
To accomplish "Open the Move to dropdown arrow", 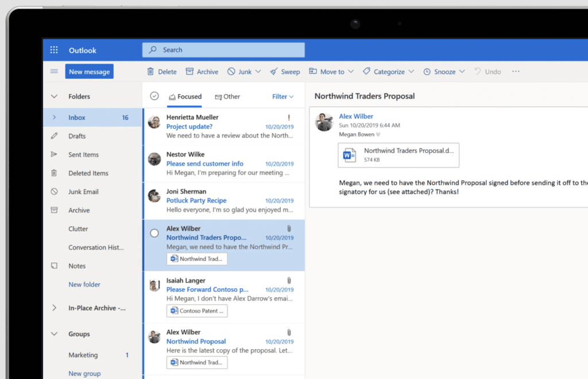I will pos(351,71).
